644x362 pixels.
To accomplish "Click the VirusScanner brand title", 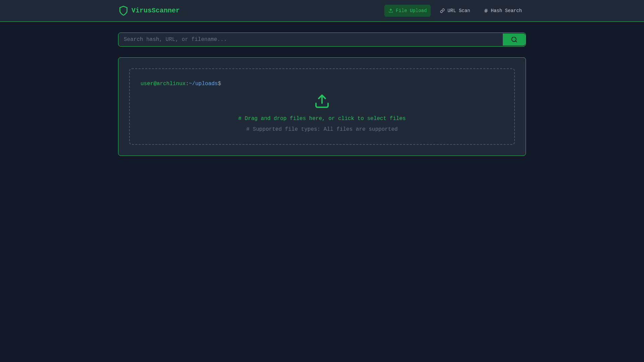I will (x=155, y=11).
